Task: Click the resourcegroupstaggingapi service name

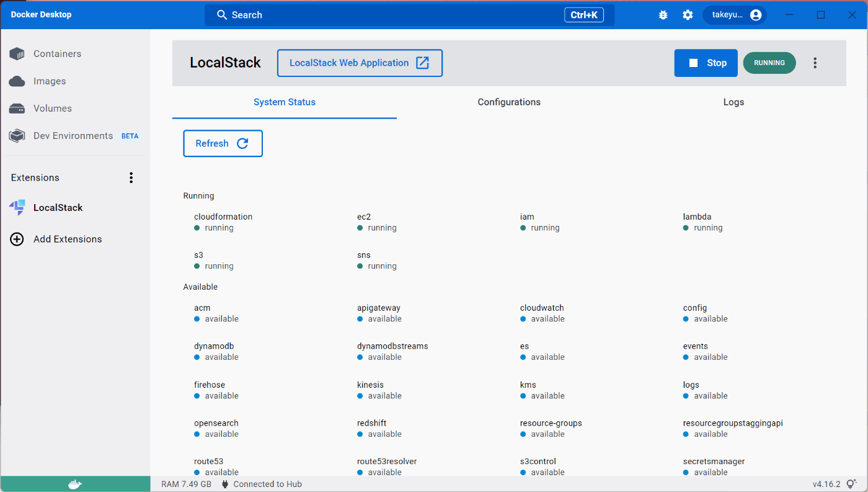Action: [x=733, y=424]
